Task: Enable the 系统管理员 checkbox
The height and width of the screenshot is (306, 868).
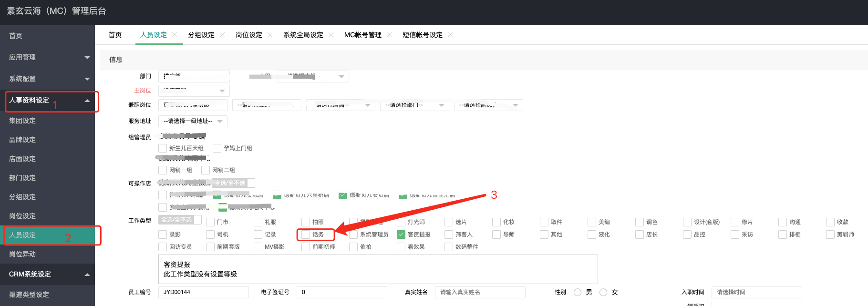Action: click(x=353, y=235)
